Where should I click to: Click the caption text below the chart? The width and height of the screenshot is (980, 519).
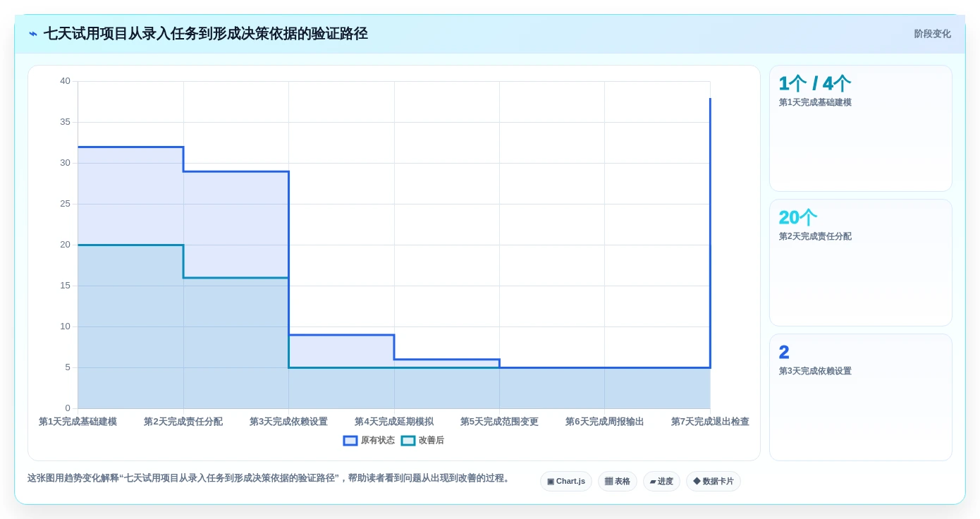[x=269, y=478]
